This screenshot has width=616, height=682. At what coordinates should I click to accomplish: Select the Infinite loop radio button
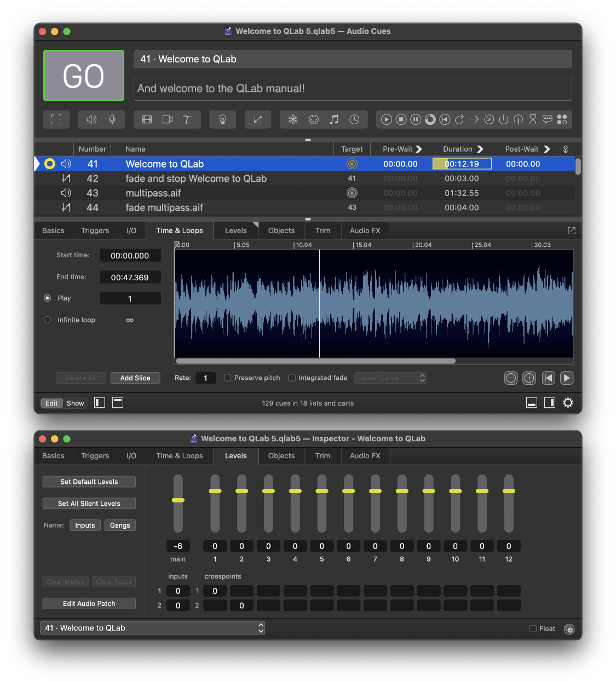48,320
